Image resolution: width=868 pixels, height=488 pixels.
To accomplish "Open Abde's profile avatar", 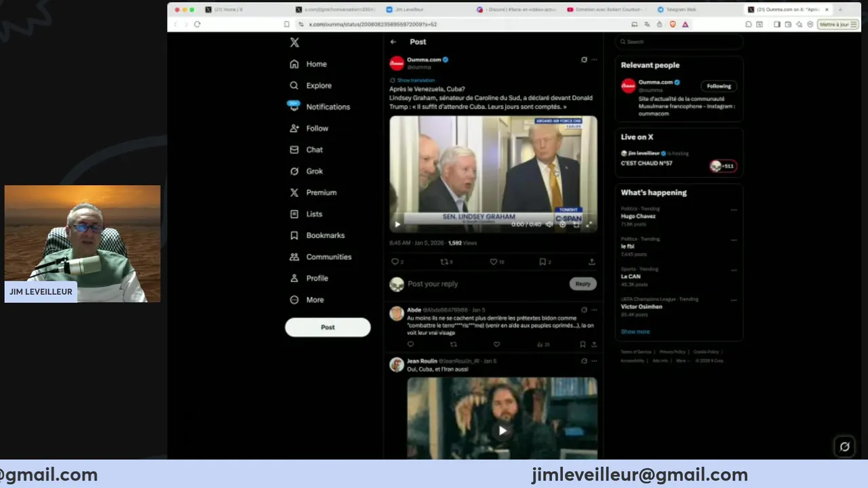I will (397, 313).
